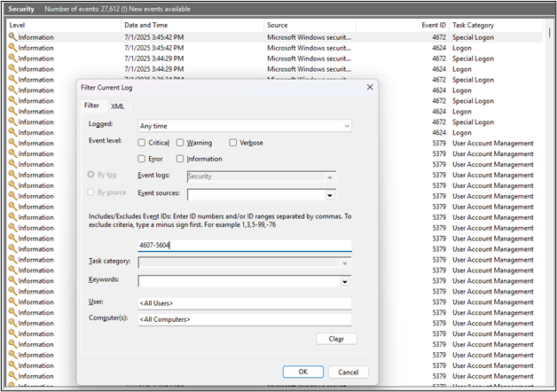557x392 pixels.
Task: Click the Computer(s) field showing All Computers
Action: [244, 319]
